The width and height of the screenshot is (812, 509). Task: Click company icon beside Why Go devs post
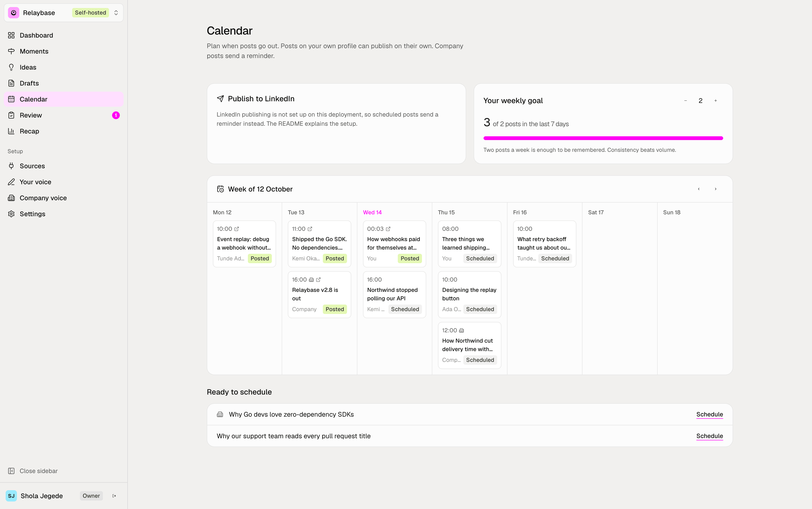pyautogui.click(x=220, y=414)
